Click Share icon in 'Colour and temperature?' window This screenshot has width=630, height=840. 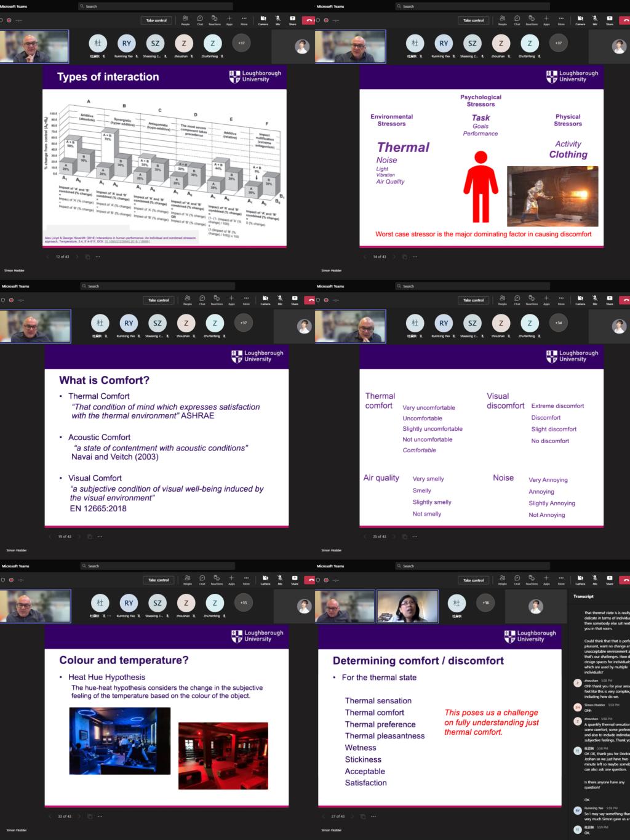295,580
